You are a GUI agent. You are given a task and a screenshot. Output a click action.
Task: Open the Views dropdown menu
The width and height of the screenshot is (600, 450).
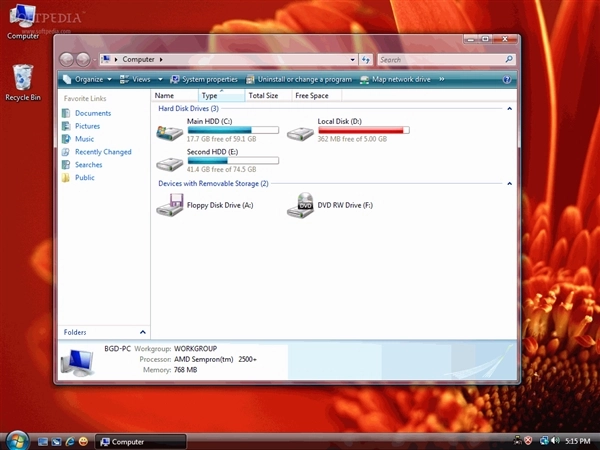pyautogui.click(x=140, y=79)
